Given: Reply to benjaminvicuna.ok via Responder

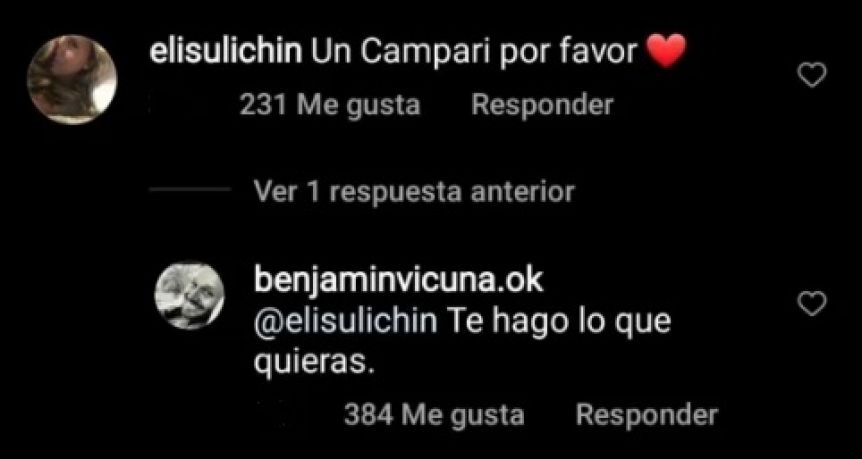Looking at the screenshot, I should click(x=646, y=416).
